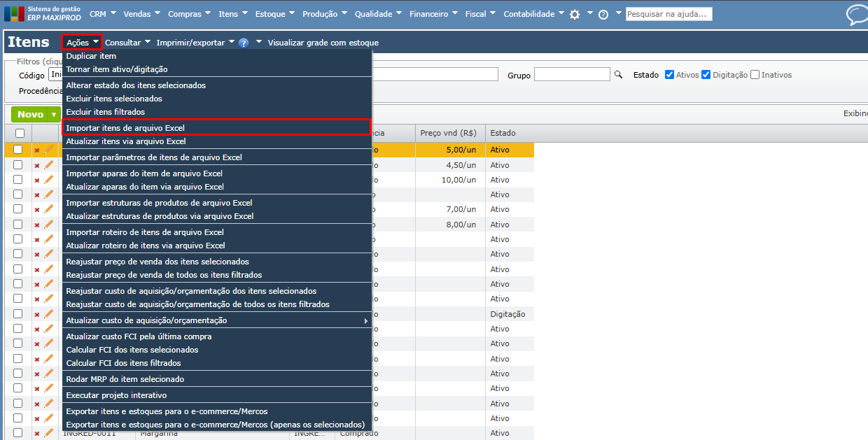Tick the select-all checkbox in table header
This screenshot has height=440, width=868.
click(20, 133)
